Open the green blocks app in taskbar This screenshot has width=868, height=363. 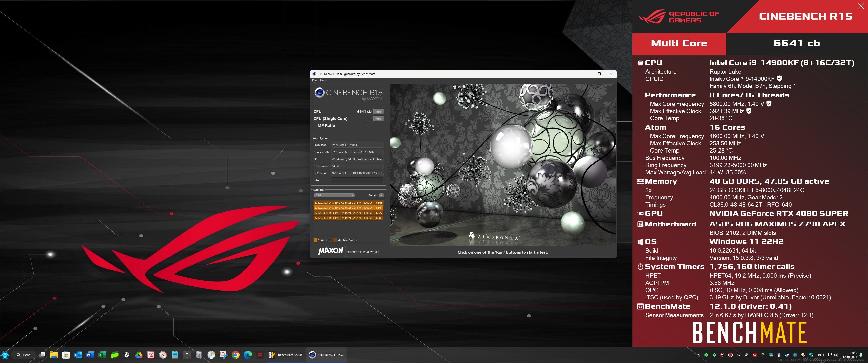coord(115,355)
